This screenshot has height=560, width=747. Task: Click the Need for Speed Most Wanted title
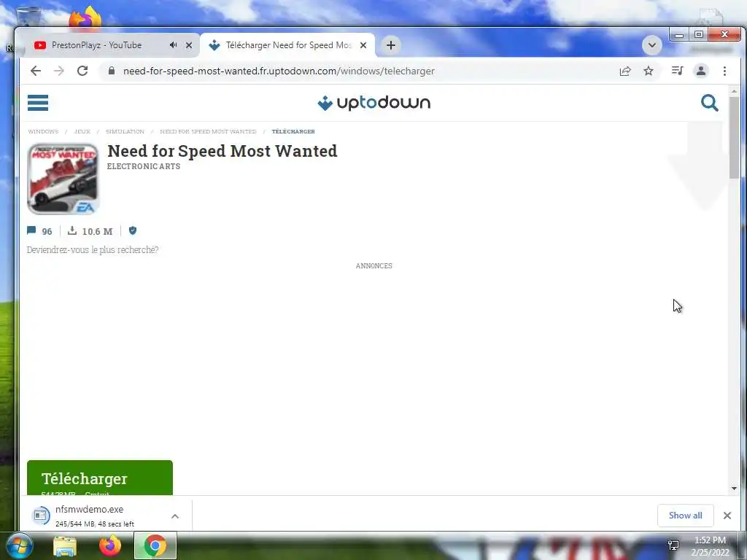pos(222,151)
